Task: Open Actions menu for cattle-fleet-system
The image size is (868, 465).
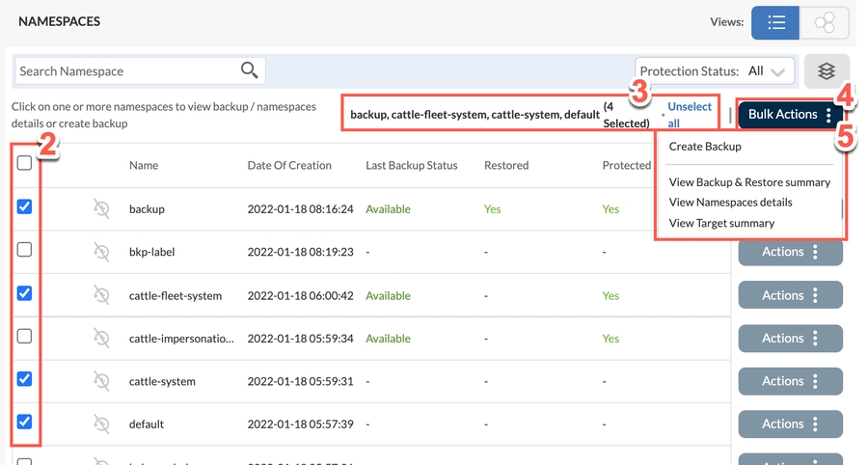Action: [790, 295]
